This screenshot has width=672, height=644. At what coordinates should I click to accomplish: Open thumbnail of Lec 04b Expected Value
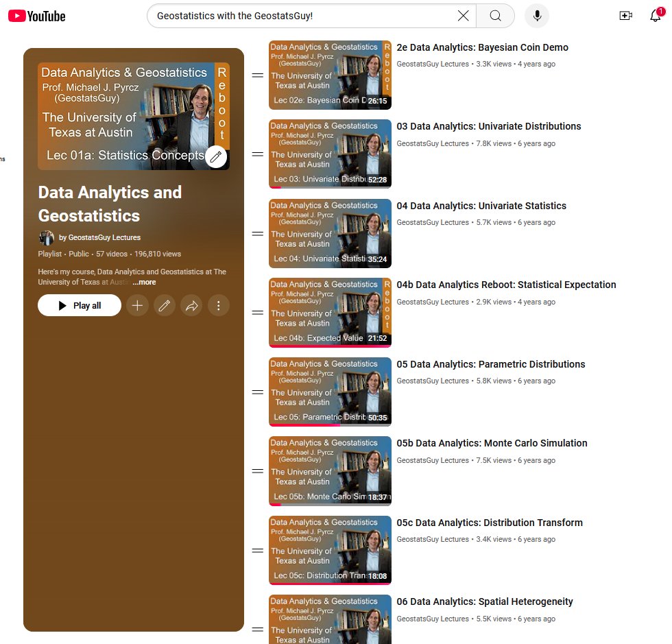[x=330, y=313]
